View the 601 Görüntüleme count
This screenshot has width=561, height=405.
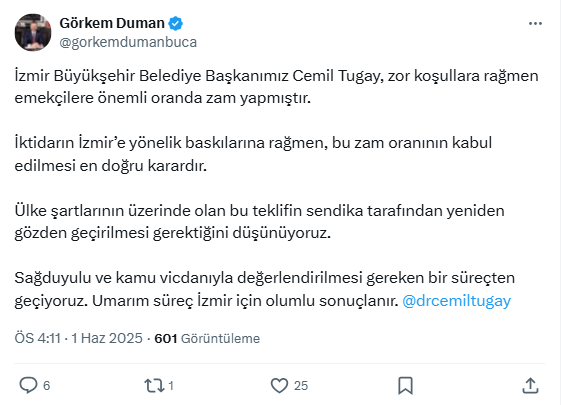(207, 338)
